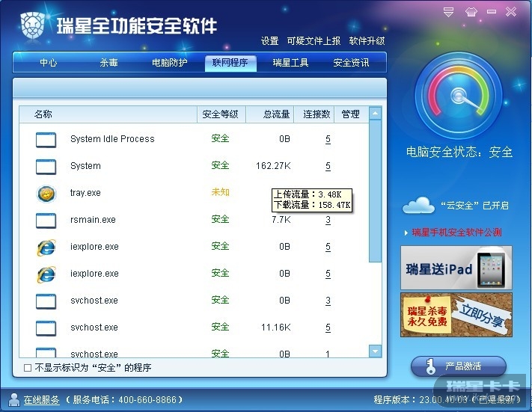
Task: Click the 瑞星送iPad banner
Action: pos(456,268)
